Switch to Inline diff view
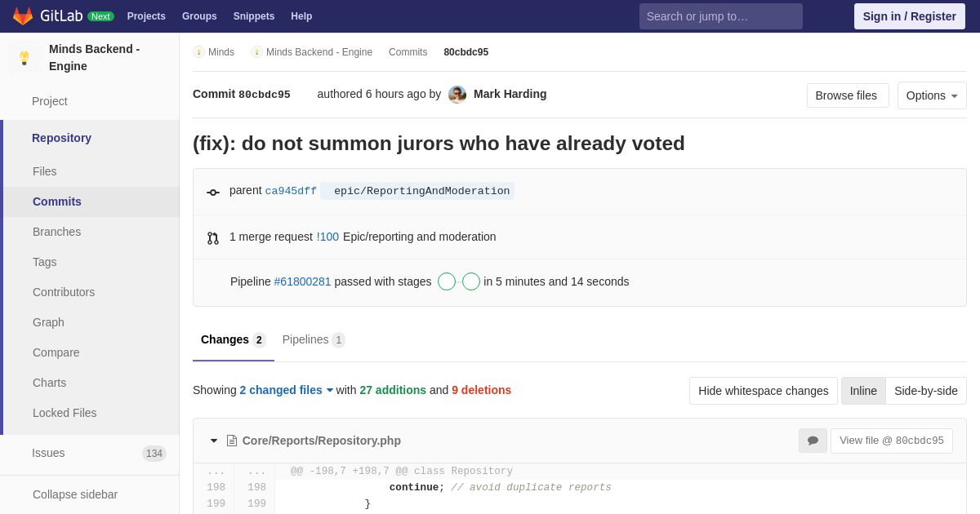 (863, 391)
